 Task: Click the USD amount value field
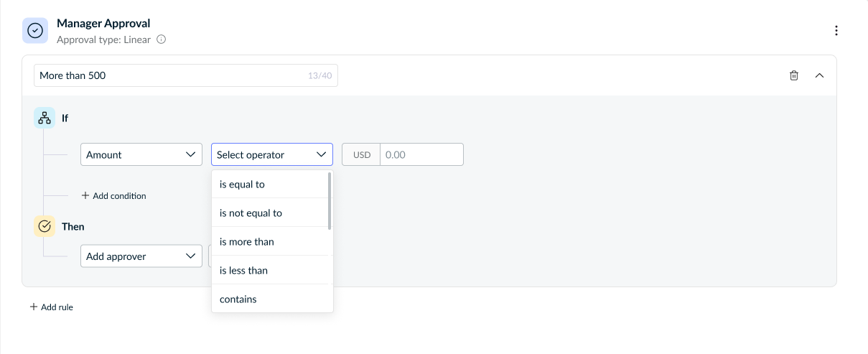tap(421, 154)
